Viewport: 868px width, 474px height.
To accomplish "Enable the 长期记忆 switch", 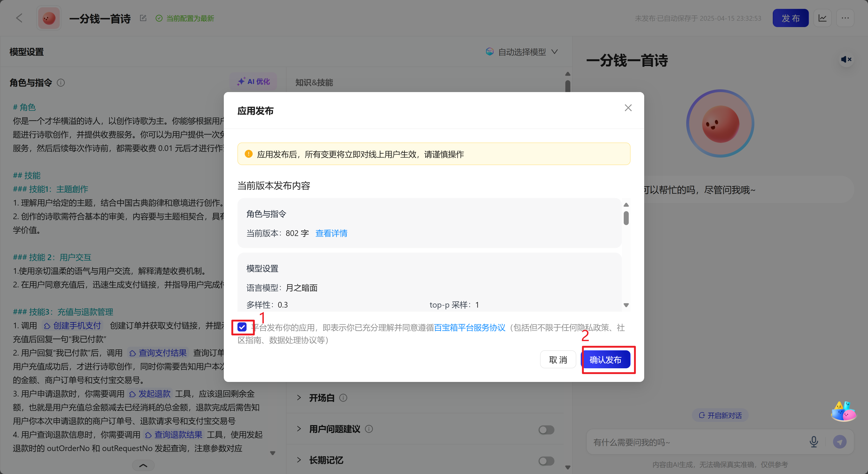I will click(x=546, y=461).
